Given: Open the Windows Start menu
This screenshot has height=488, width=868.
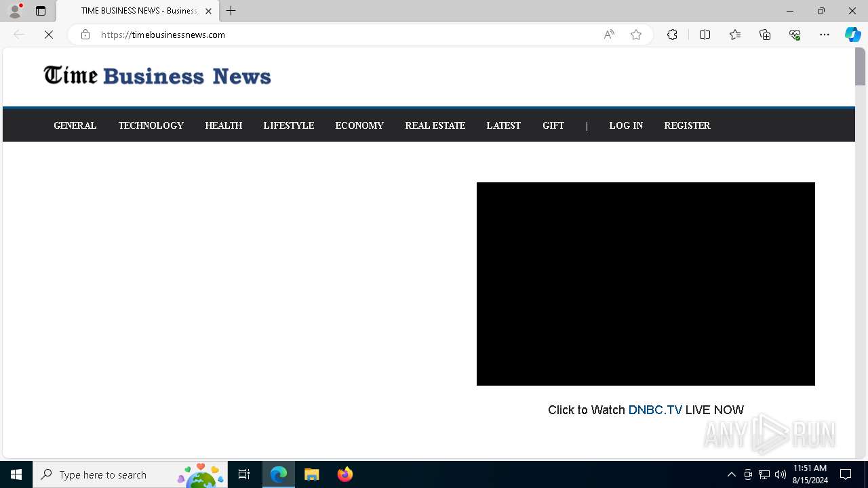Looking at the screenshot, I should (x=16, y=474).
